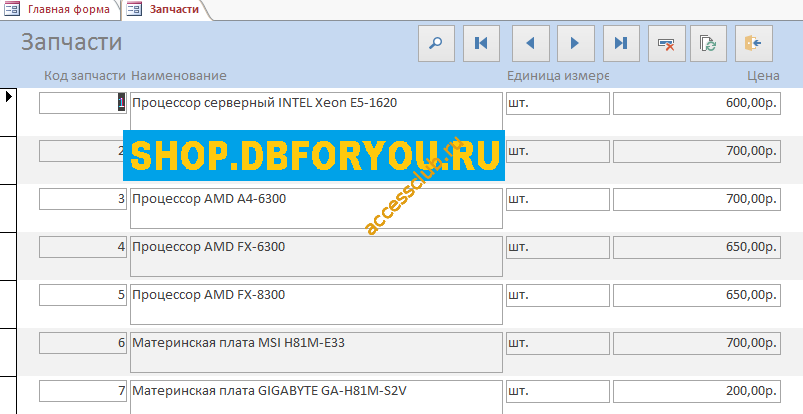Image resolution: width=803 pixels, height=414 pixels.
Task: Close the form with exit door icon
Action: 754,44
